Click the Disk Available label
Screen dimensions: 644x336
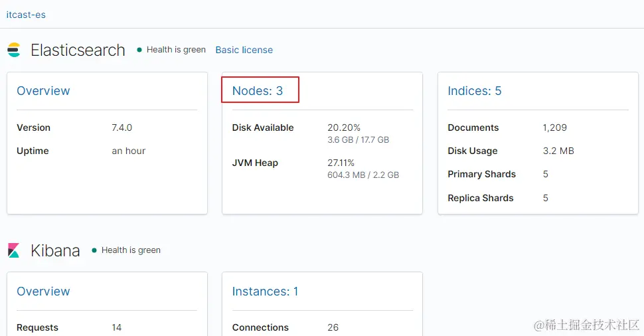coord(263,127)
